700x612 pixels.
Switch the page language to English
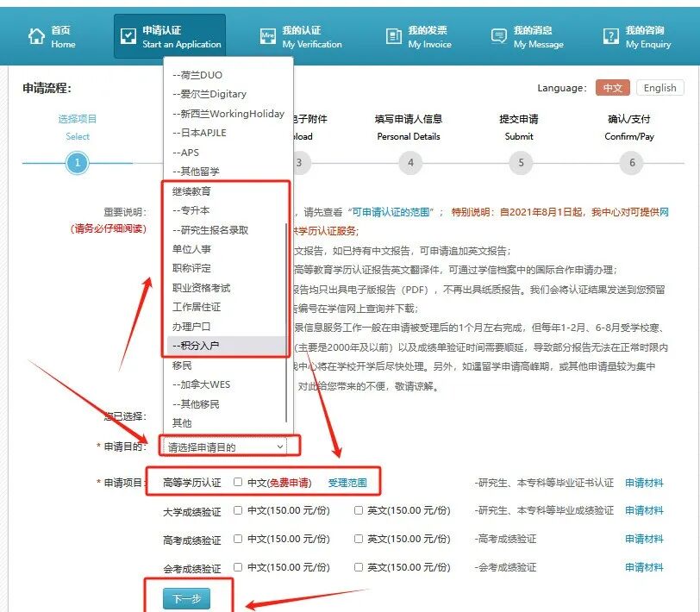660,88
